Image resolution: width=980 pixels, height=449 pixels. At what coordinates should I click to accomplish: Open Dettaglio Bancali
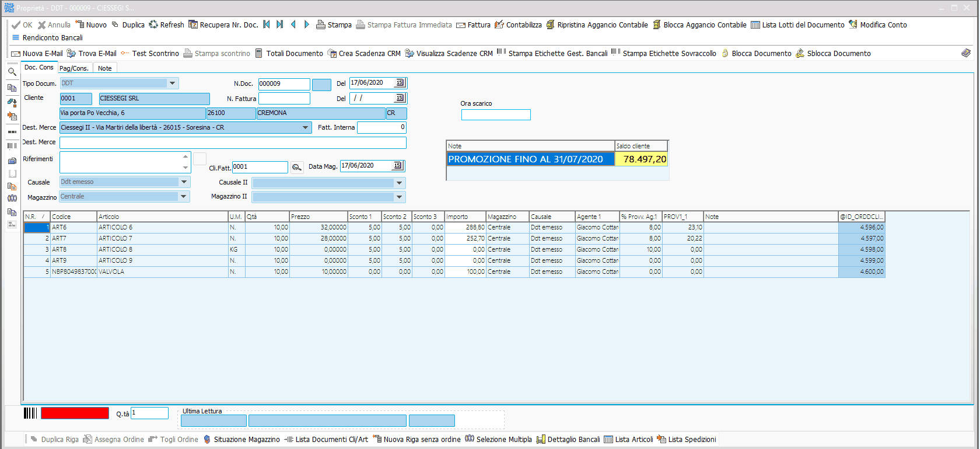pos(568,440)
